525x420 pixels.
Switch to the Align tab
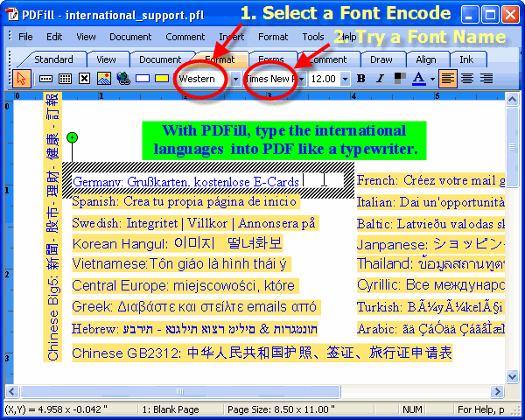click(x=426, y=59)
